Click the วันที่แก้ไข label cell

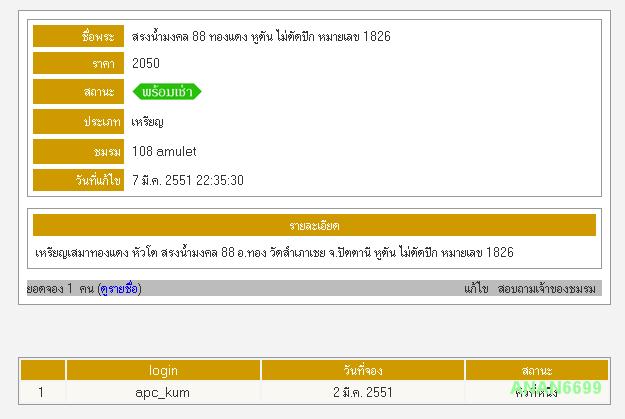78,180
